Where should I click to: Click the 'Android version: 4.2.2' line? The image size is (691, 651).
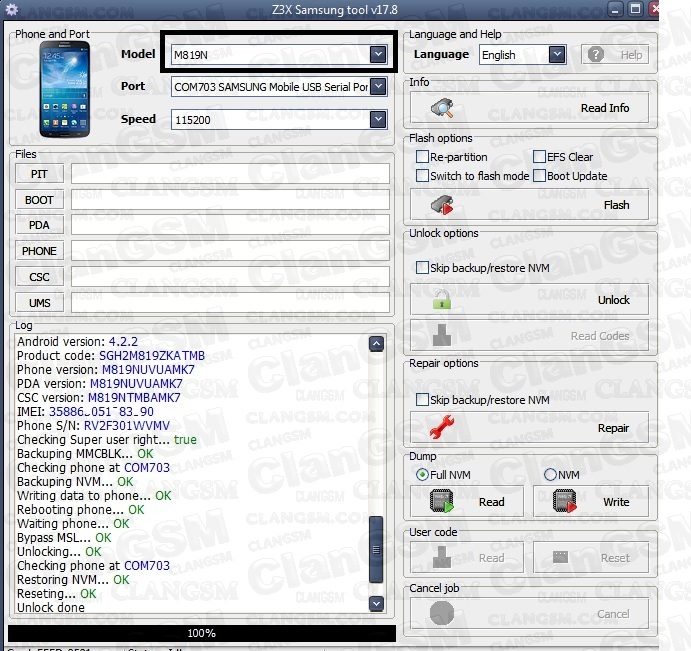click(77, 341)
